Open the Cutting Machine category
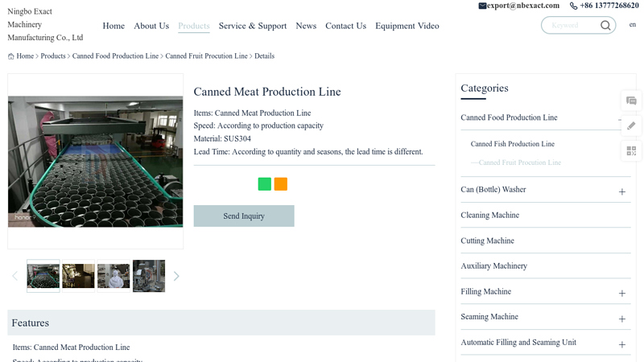Image resolution: width=644 pixels, height=362 pixels. (x=488, y=241)
